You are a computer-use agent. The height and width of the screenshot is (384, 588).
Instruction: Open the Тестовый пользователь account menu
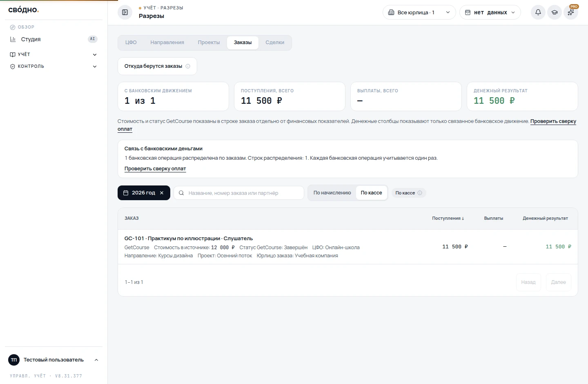(x=53, y=360)
